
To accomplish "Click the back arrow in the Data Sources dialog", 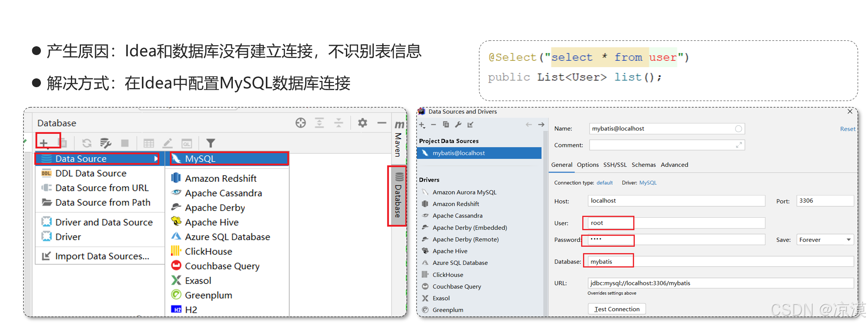I will pyautogui.click(x=529, y=124).
